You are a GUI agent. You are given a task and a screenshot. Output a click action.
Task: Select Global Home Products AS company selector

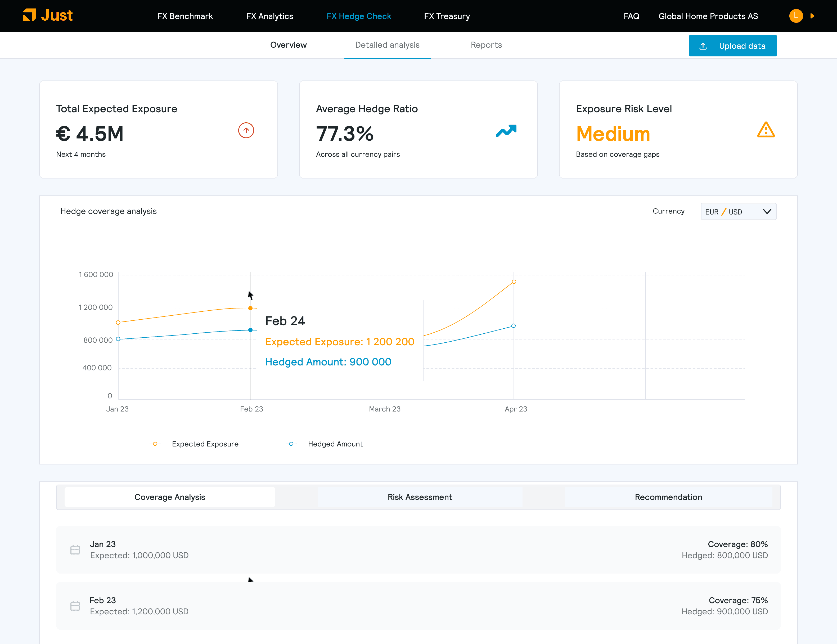708,16
